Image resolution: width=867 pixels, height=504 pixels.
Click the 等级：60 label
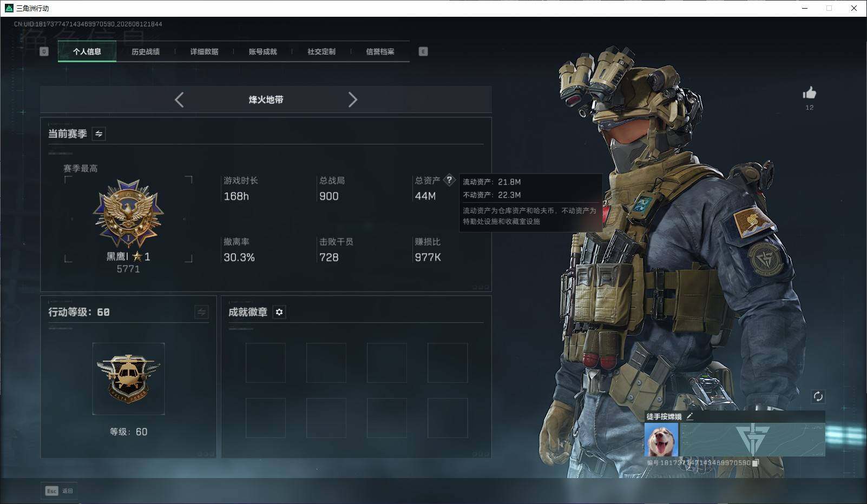tap(128, 432)
